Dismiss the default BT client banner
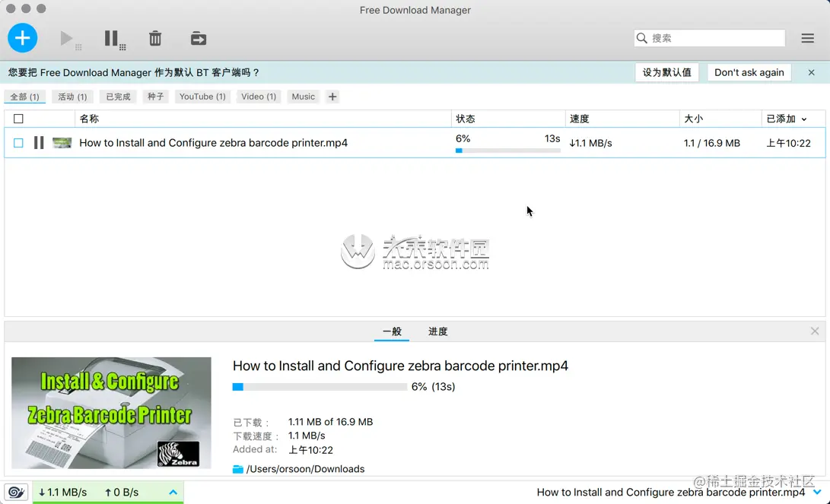This screenshot has width=830, height=504. pyautogui.click(x=812, y=72)
